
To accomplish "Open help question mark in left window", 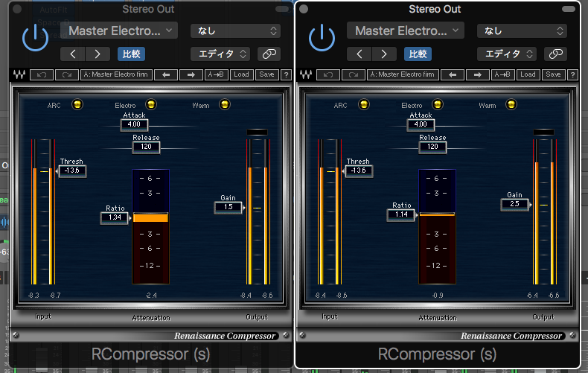I will [x=286, y=74].
